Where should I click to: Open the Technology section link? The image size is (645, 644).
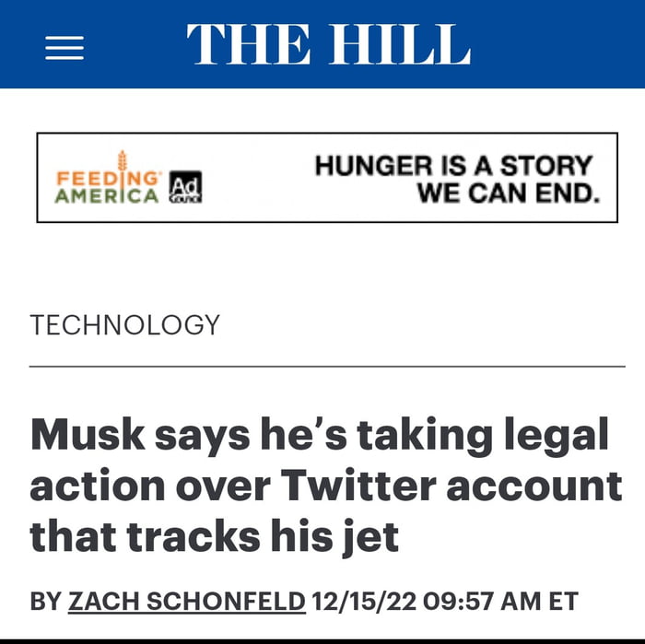(125, 324)
